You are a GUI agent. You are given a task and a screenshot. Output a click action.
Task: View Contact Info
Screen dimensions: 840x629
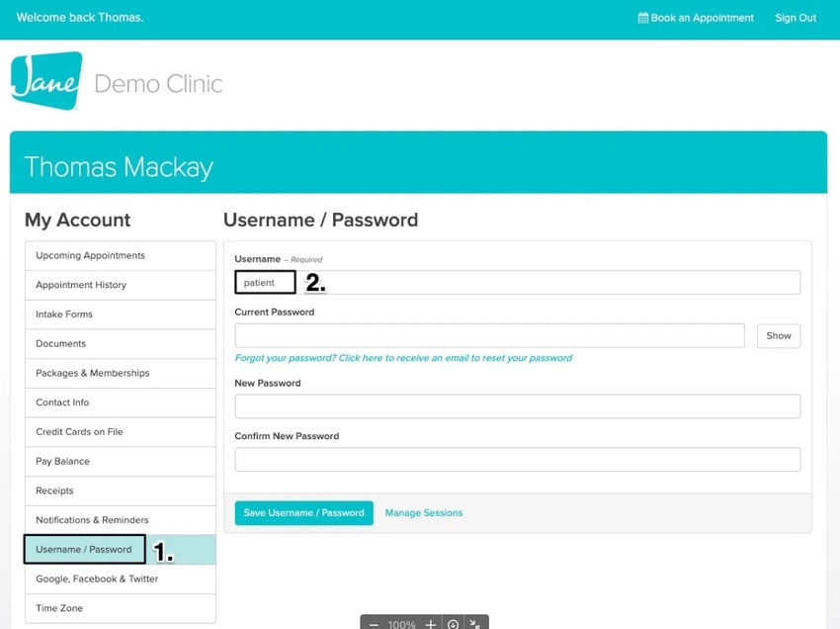coord(121,403)
